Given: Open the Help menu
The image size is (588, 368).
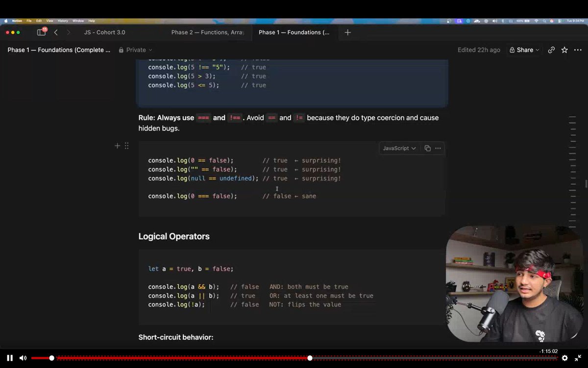Looking at the screenshot, I should point(92,21).
